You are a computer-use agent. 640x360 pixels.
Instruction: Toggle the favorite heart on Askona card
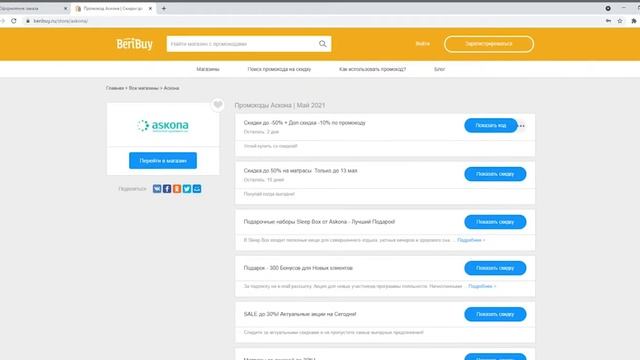[218, 105]
